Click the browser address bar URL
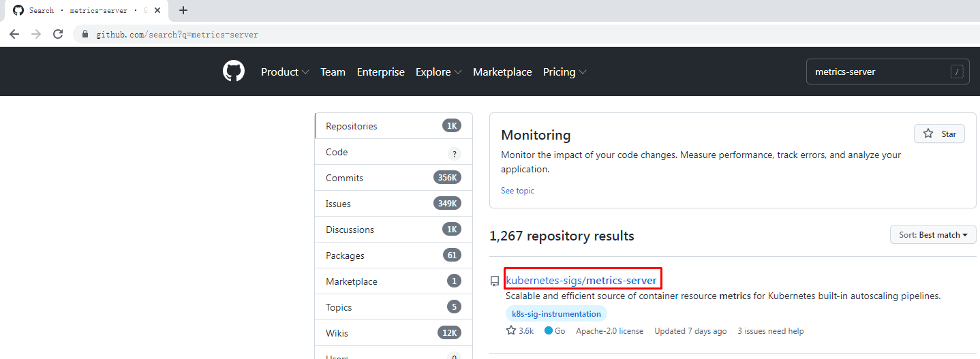980x359 pixels. [177, 34]
